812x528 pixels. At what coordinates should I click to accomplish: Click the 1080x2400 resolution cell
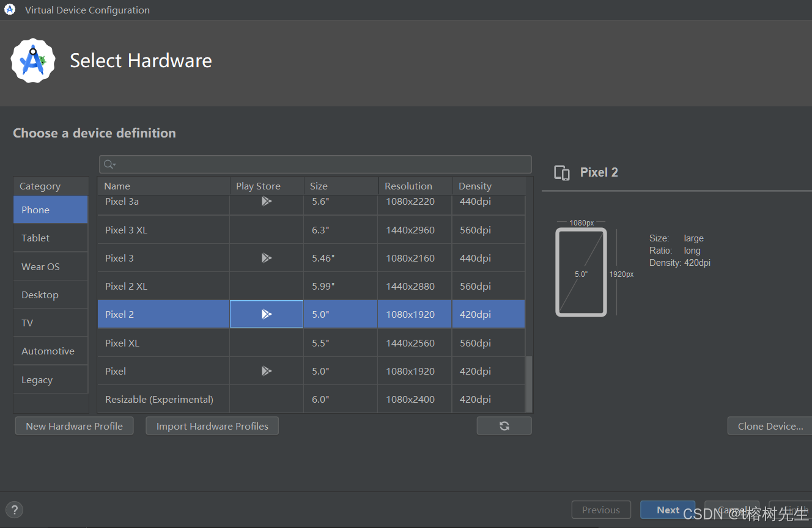(x=415, y=399)
